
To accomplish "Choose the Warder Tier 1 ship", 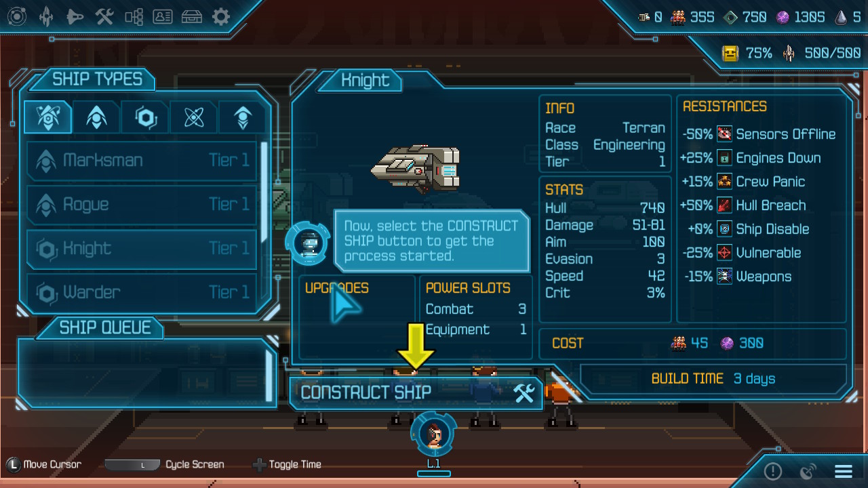I will pyautogui.click(x=142, y=292).
